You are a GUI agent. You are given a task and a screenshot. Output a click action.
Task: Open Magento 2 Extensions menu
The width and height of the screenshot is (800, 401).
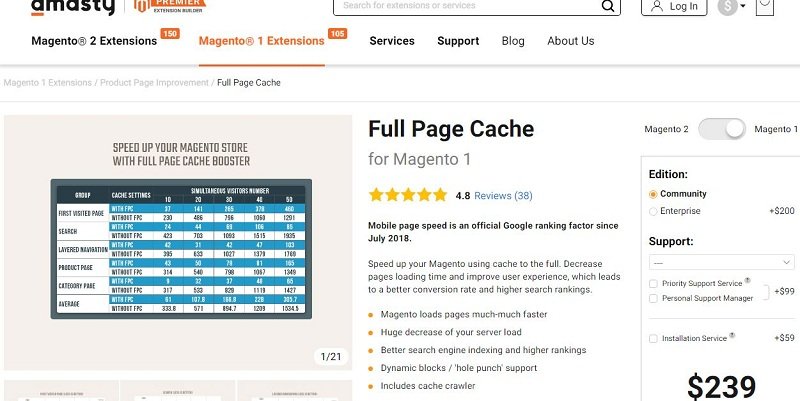[x=94, y=41]
